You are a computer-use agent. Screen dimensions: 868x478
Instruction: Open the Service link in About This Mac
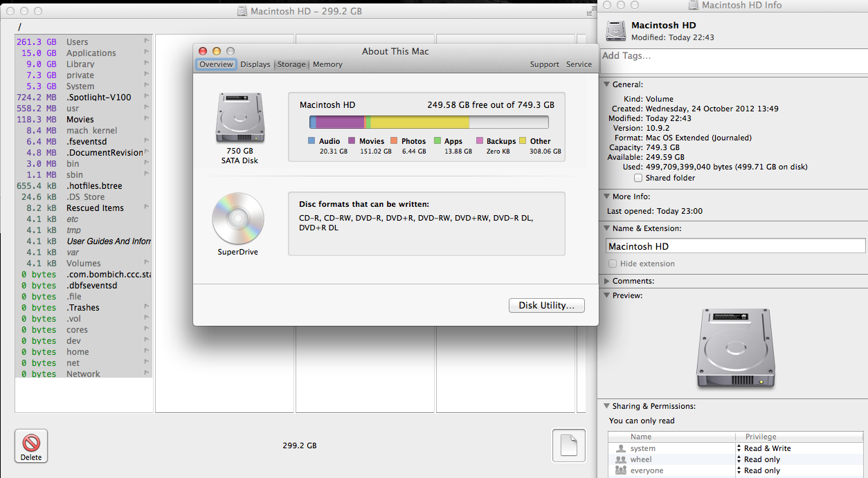pos(579,64)
